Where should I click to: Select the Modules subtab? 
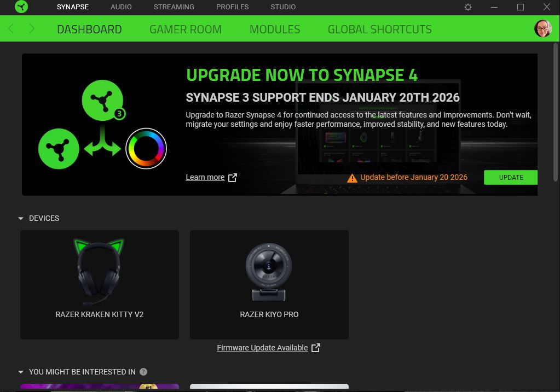pyautogui.click(x=275, y=29)
